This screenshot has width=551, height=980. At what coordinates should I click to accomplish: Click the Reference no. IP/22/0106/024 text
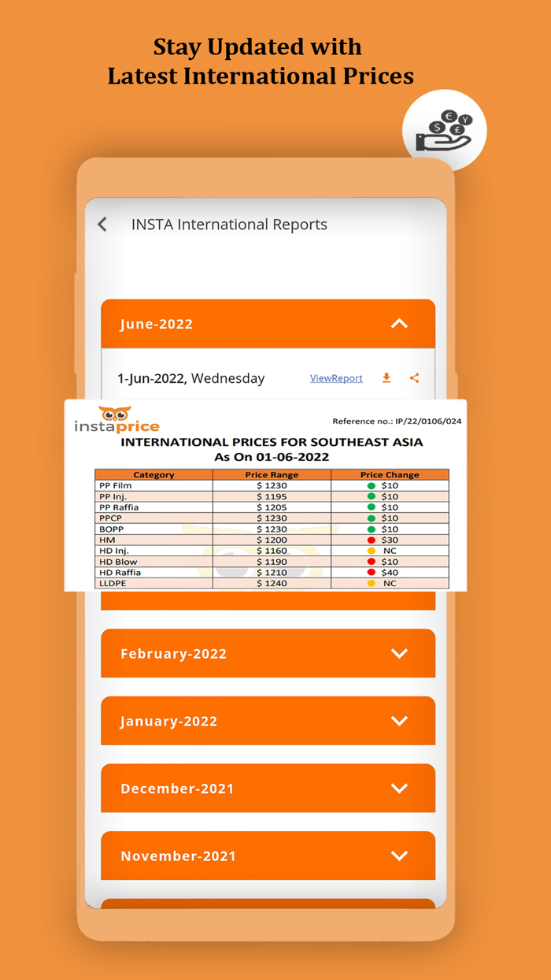(397, 421)
